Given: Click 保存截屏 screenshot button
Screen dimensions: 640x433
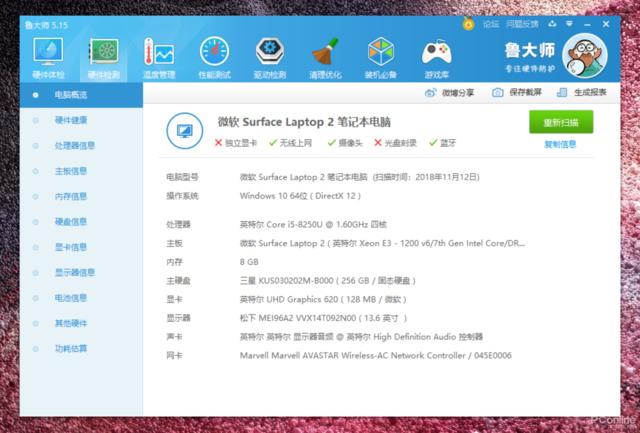Looking at the screenshot, I should [522, 92].
